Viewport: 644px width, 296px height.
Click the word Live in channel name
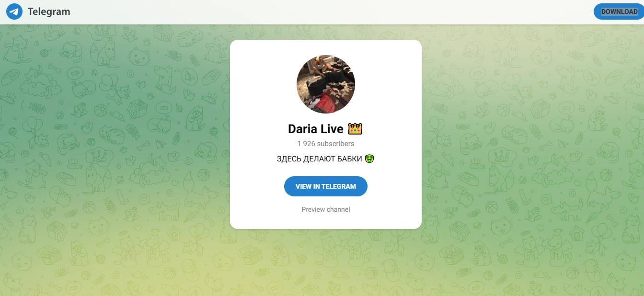click(332, 129)
